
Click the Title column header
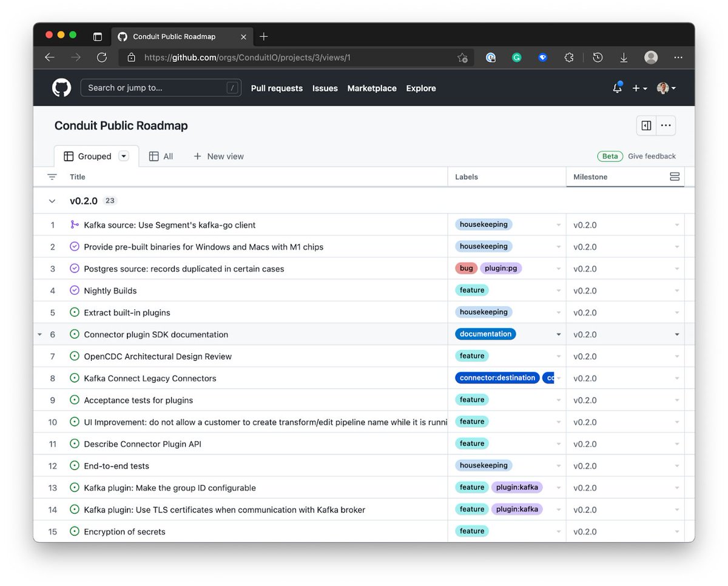pyautogui.click(x=78, y=177)
